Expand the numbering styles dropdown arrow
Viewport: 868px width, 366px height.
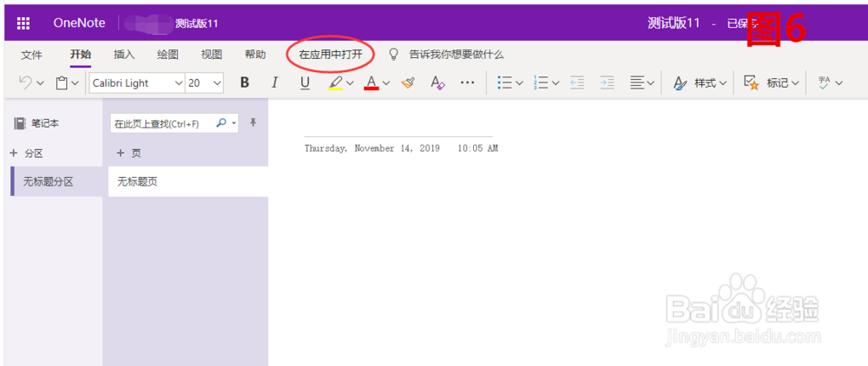coord(556,83)
